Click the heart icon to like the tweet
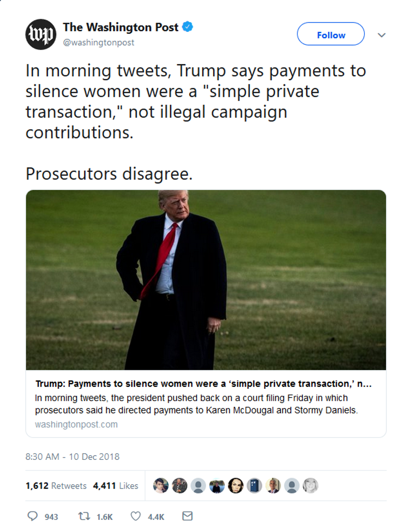This screenshot has height=532, width=411. [135, 516]
